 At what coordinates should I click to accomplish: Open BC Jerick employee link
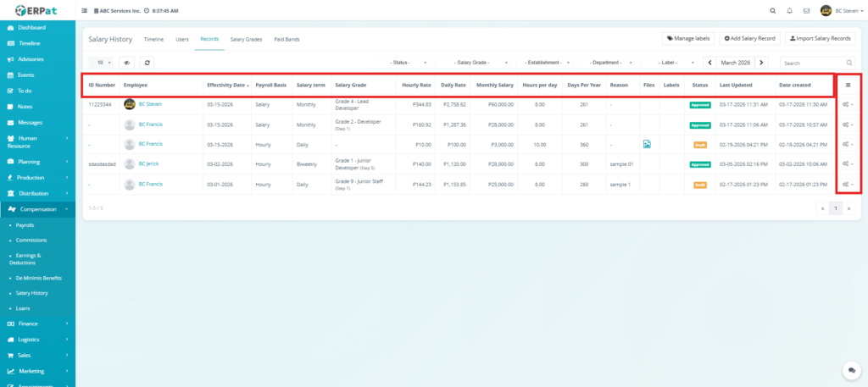[x=149, y=164]
